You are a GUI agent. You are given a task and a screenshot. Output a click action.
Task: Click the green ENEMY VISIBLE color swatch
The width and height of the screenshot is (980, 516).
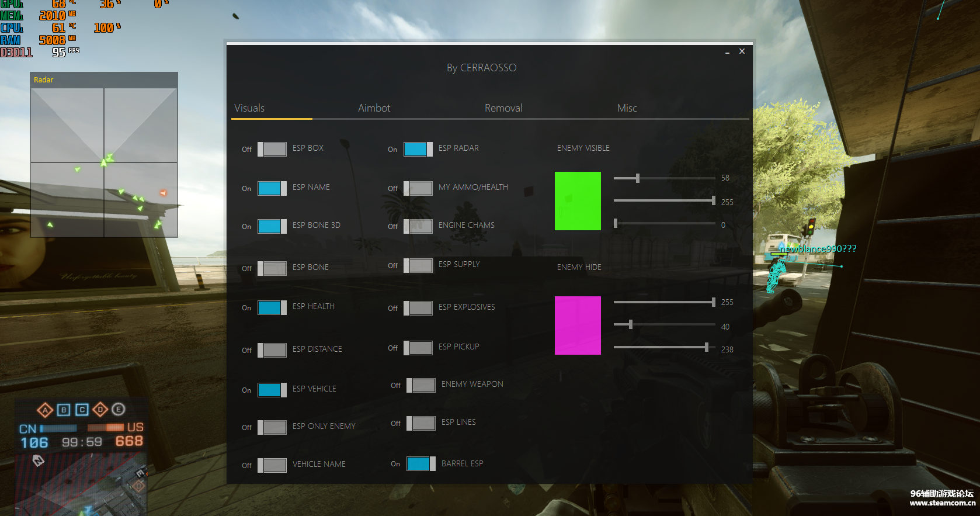[578, 201]
